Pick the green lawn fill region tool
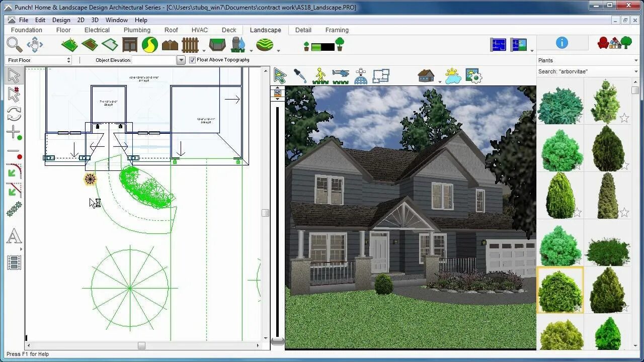Screen dimensions: 644x362 click(69, 45)
